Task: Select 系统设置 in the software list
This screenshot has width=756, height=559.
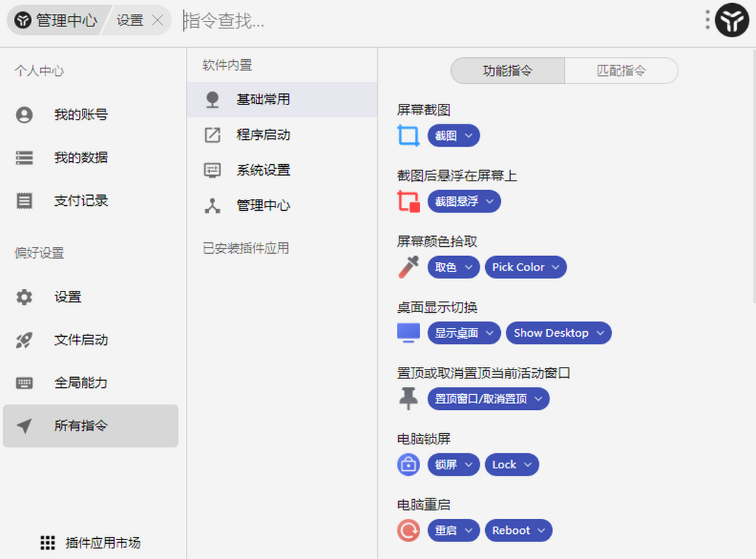Action: click(x=263, y=170)
